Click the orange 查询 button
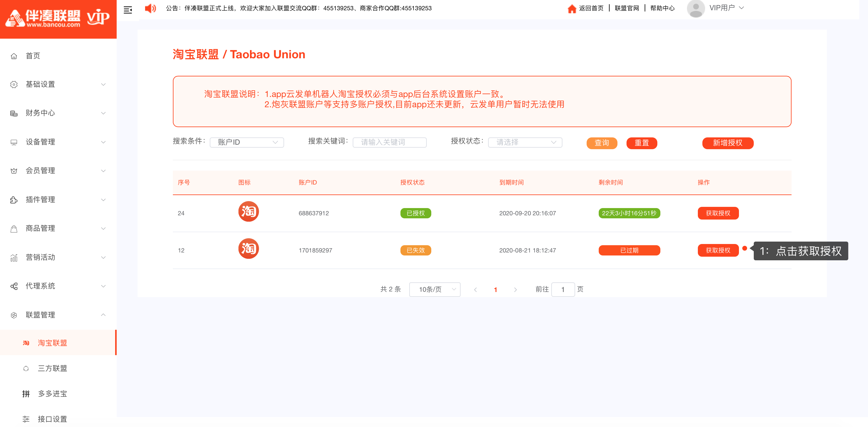The image size is (868, 427). coord(602,143)
